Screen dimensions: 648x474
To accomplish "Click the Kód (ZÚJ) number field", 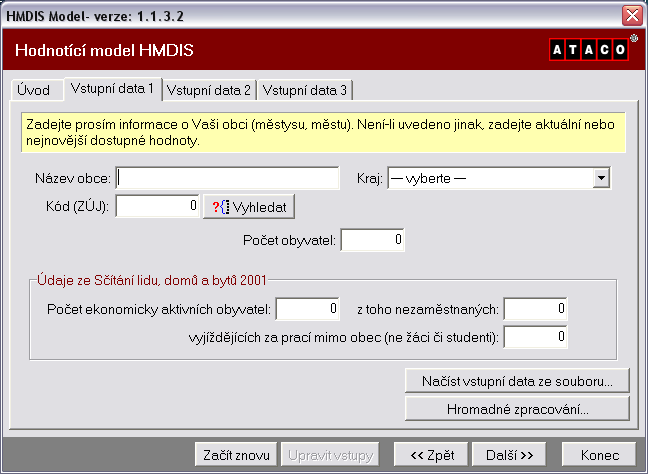I will 157,206.
